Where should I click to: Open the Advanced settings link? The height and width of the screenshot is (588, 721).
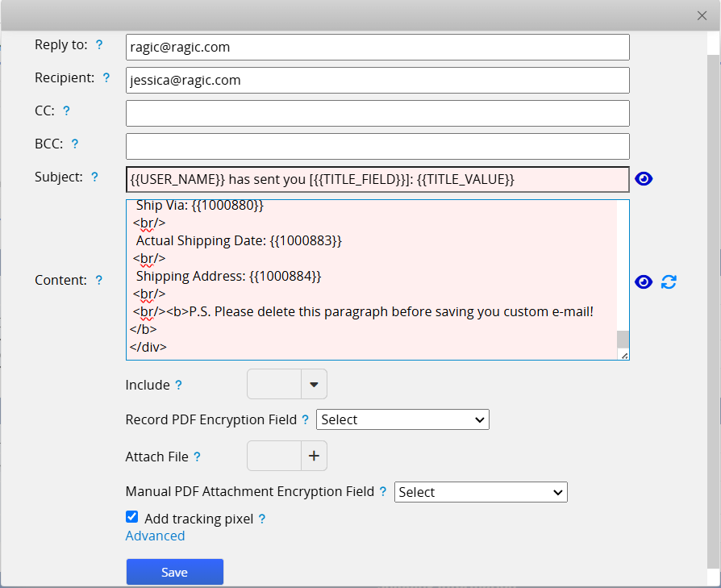(x=155, y=536)
